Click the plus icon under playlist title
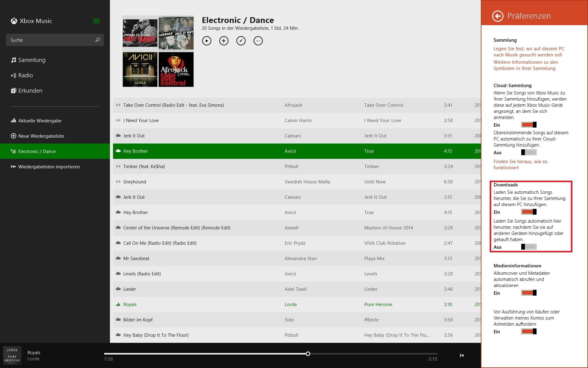The width and height of the screenshot is (588, 368). [224, 41]
